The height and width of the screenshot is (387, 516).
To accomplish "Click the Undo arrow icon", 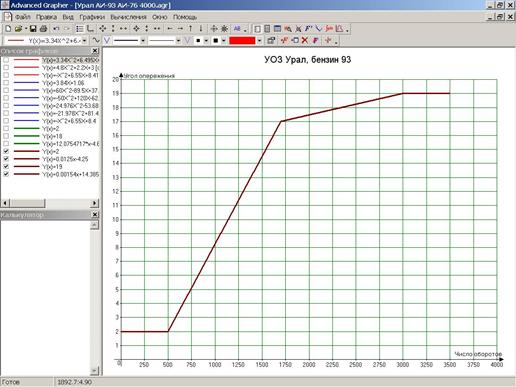I will tap(56, 29).
